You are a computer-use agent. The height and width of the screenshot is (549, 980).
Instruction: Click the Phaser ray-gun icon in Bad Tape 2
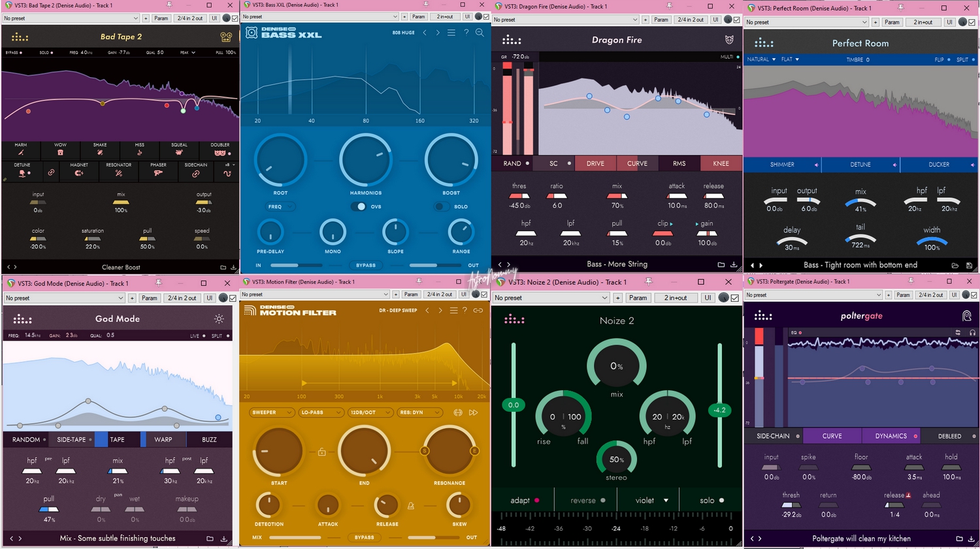pyautogui.click(x=158, y=173)
